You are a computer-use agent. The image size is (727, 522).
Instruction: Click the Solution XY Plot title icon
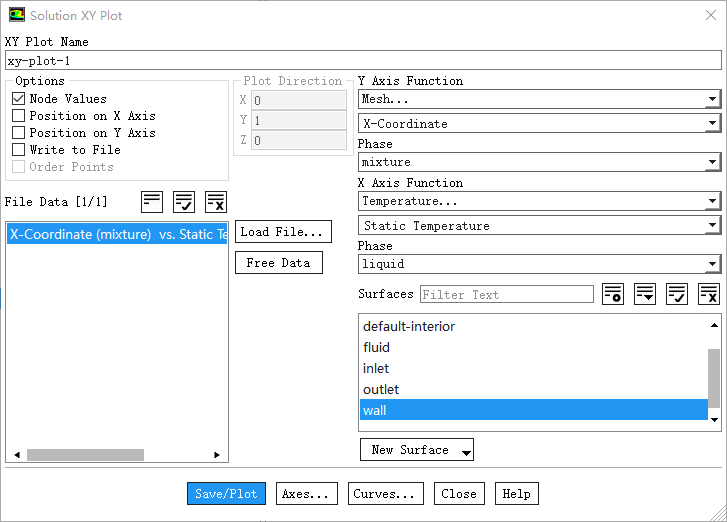[x=17, y=16]
